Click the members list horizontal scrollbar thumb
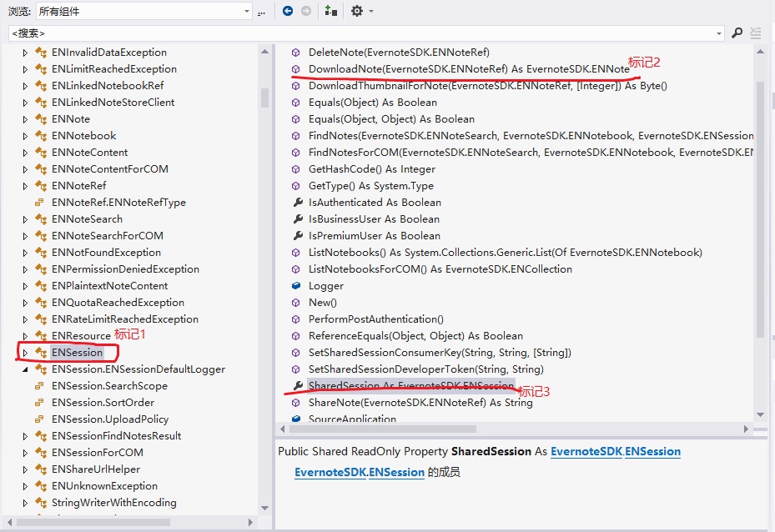 tap(383, 429)
